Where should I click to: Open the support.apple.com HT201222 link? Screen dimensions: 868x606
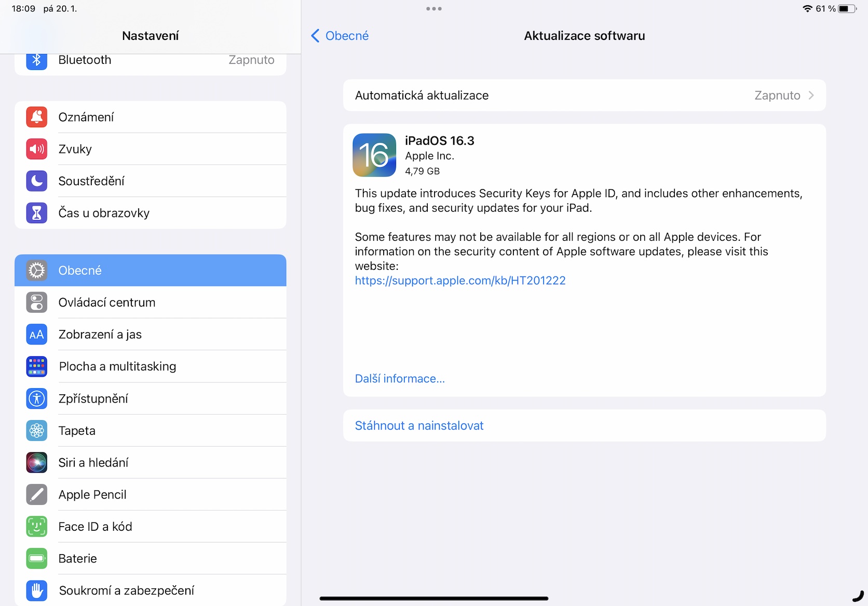[x=460, y=281]
